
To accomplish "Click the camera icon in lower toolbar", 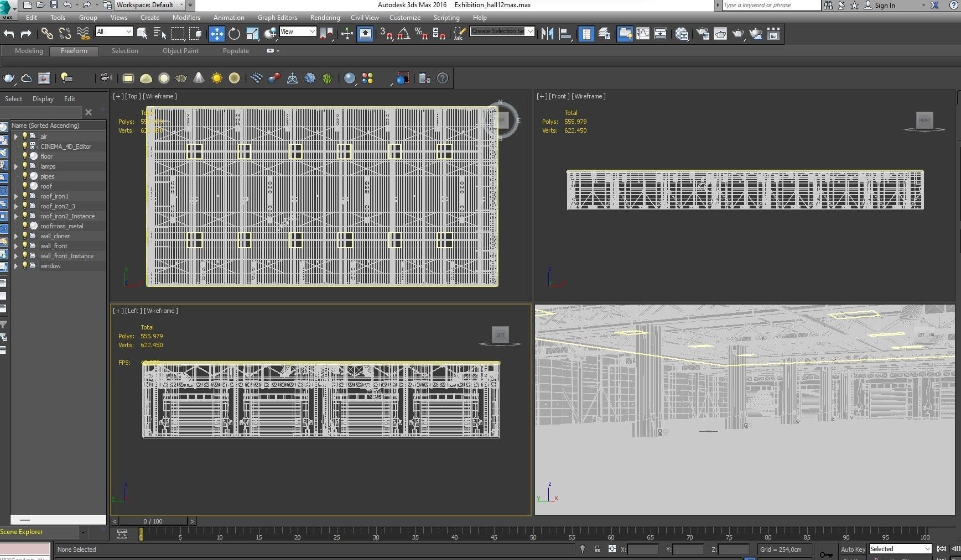I will [x=106, y=78].
